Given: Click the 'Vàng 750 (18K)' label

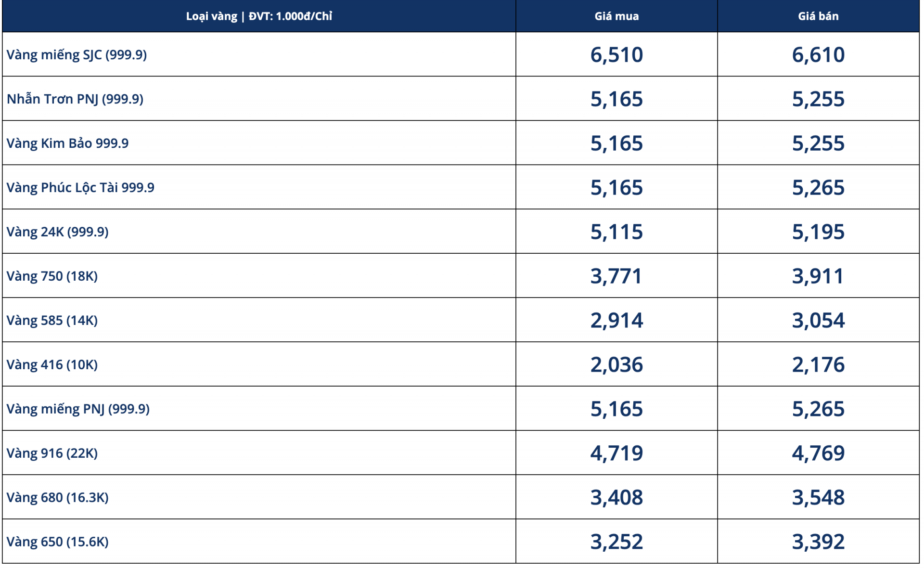Looking at the screenshot, I should tap(52, 276).
